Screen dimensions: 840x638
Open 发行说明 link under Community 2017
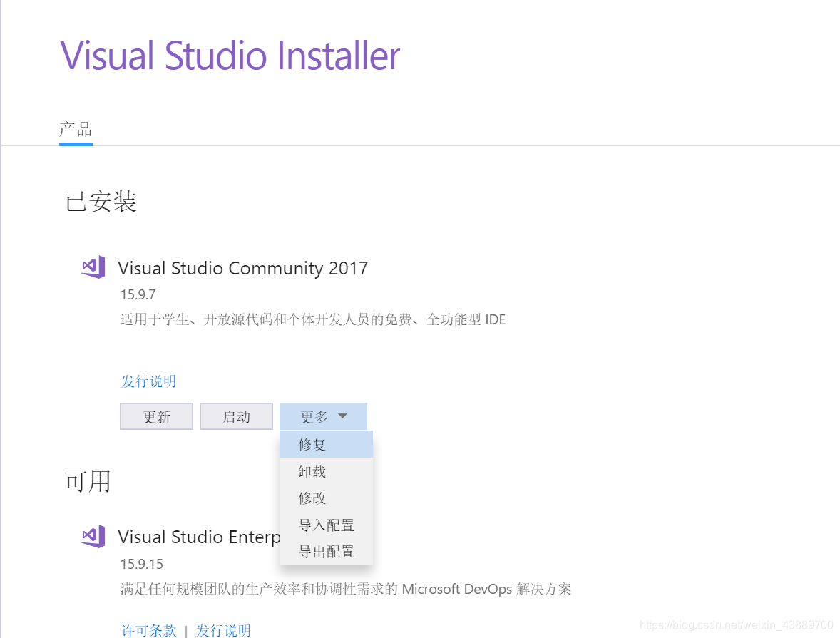coord(148,381)
